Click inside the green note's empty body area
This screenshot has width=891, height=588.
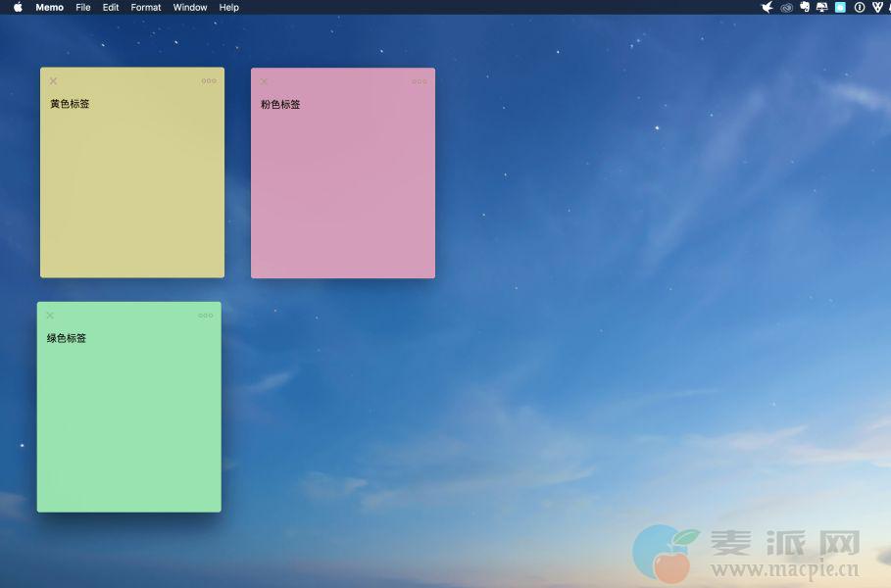(x=129, y=431)
